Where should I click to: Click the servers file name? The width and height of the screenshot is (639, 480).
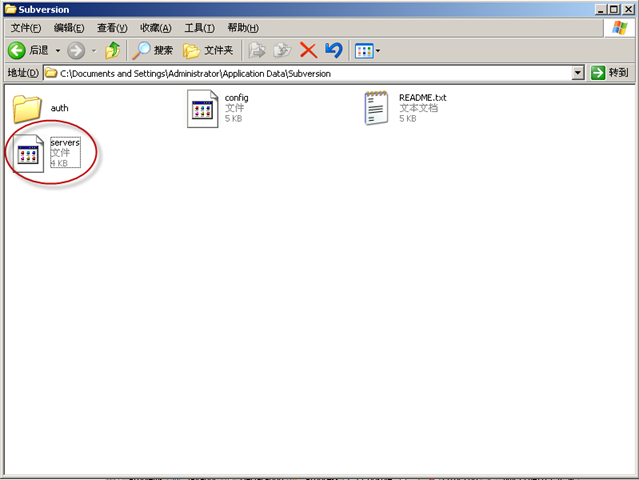tap(65, 143)
